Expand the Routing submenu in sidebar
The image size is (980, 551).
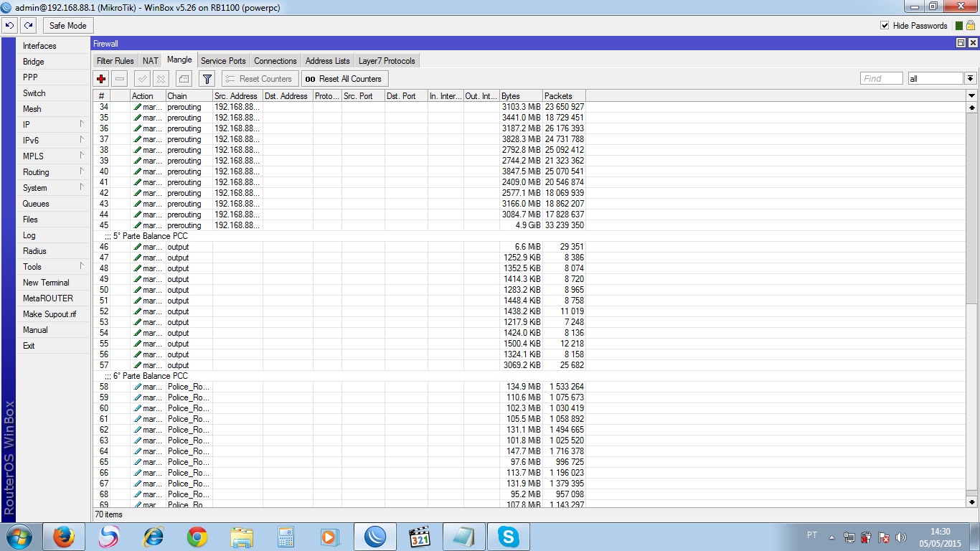point(82,171)
